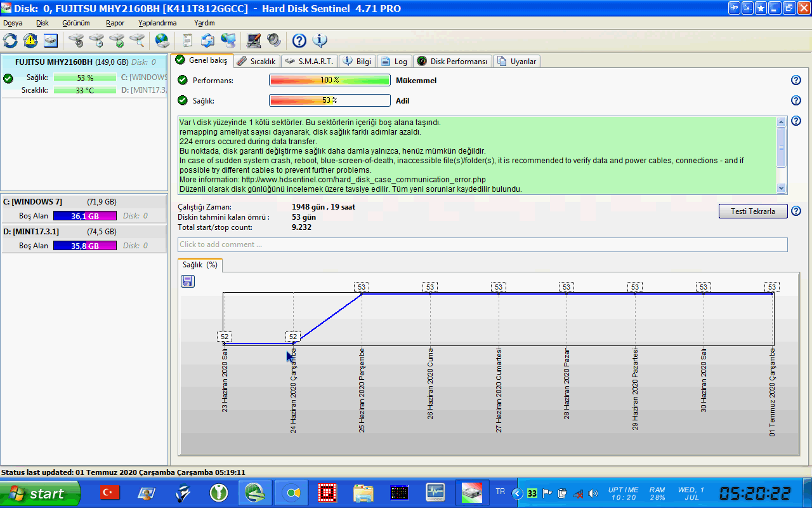Image resolution: width=812 pixels, height=508 pixels.
Task: Open the Disk menu
Action: coord(43,23)
